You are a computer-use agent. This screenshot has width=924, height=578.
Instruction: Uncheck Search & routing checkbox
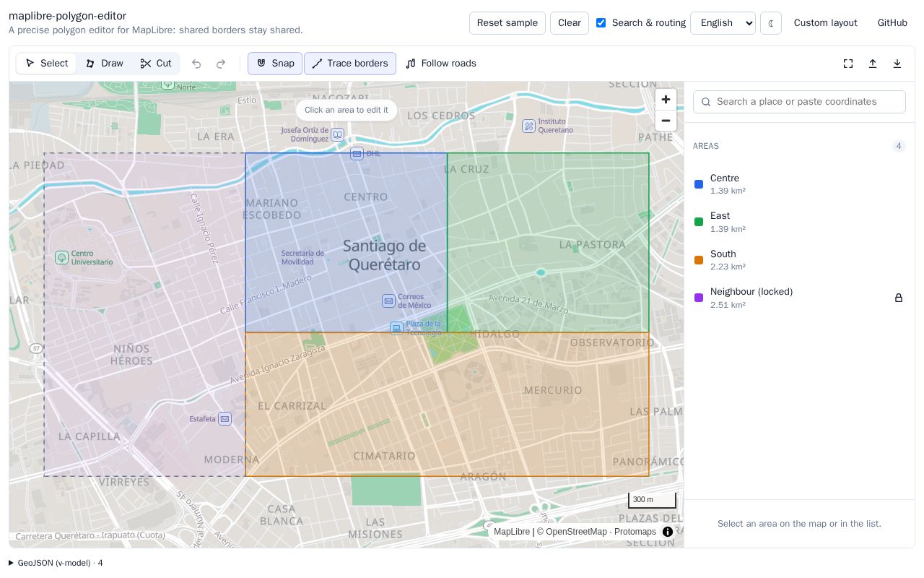(x=601, y=23)
